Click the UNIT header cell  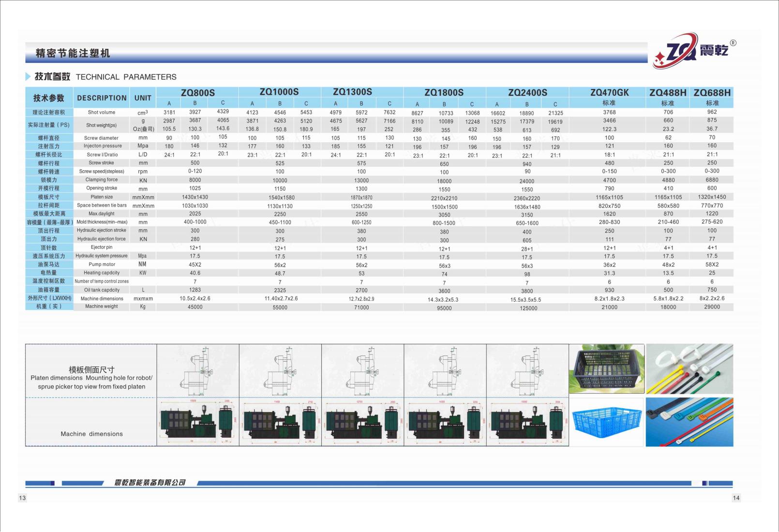[x=143, y=98]
